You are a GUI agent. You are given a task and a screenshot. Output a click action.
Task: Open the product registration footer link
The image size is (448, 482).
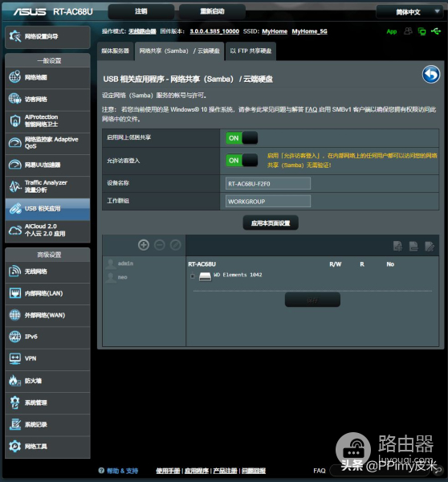click(226, 471)
